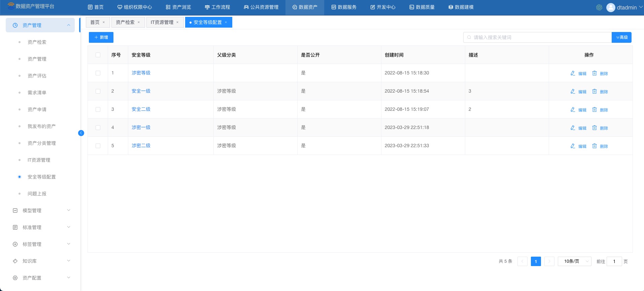644x291 pixels.
Task: Click the edit pencil icon for 涉密等级 row
Action: point(573,73)
